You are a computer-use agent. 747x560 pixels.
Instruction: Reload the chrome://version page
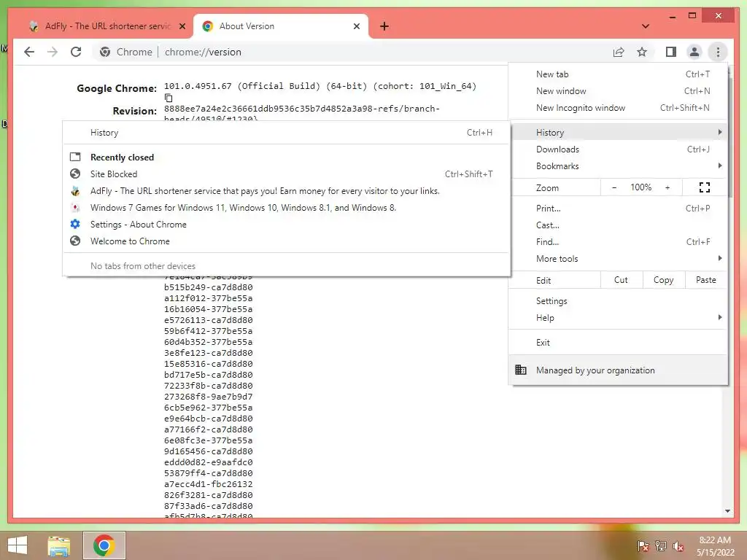click(76, 52)
